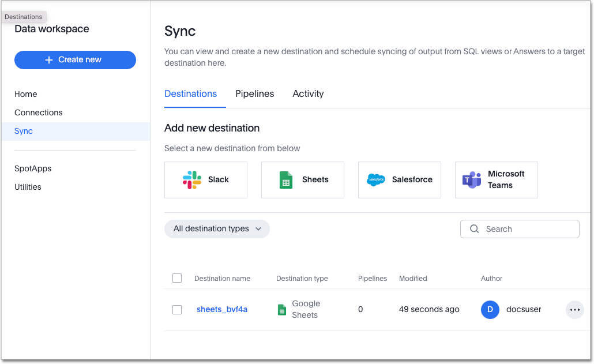Open the All destination types dropdown
This screenshot has width=594, height=364.
pos(217,228)
